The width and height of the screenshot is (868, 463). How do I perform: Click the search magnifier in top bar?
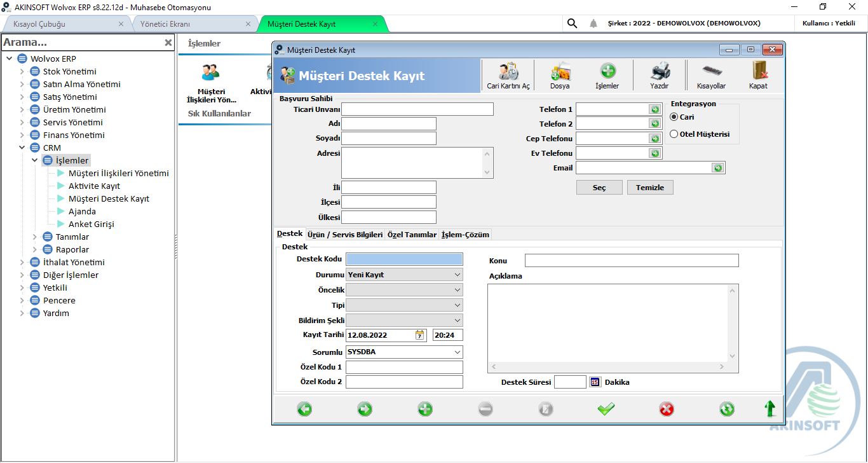[572, 24]
